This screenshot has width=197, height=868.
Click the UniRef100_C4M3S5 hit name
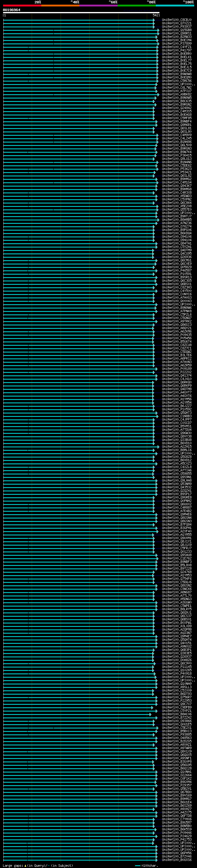177,111
